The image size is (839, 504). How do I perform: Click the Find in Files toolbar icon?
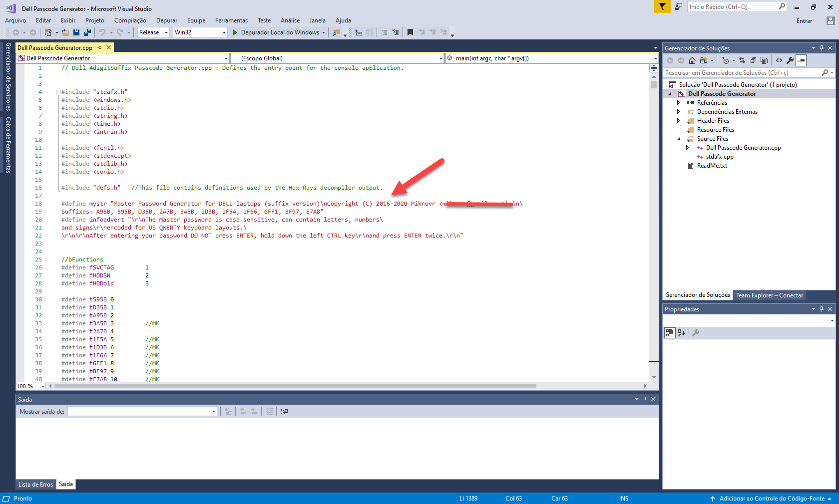[x=336, y=32]
